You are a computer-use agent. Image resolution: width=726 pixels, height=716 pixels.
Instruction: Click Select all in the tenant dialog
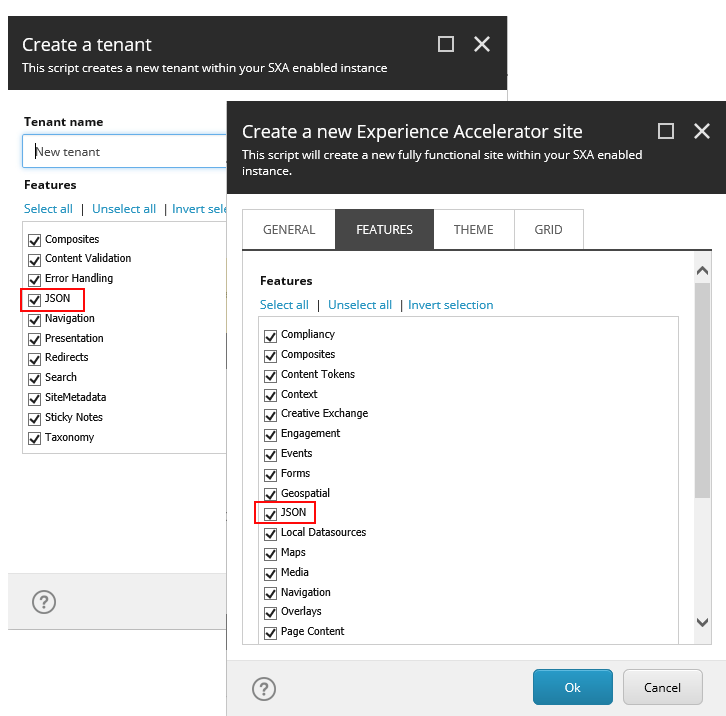(x=48, y=209)
